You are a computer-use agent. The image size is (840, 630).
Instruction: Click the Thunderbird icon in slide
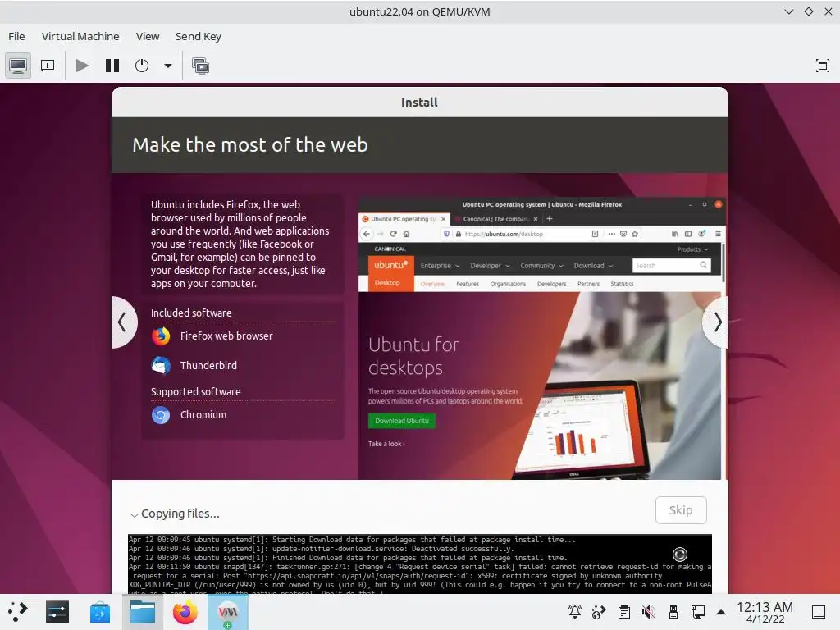(x=161, y=365)
